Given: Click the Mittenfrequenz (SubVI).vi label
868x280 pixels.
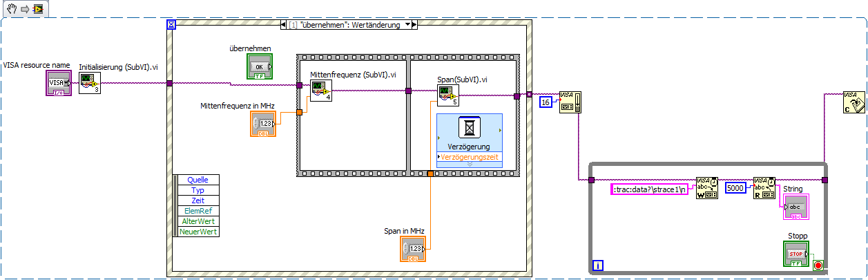Looking at the screenshot, I should tap(353, 74).
